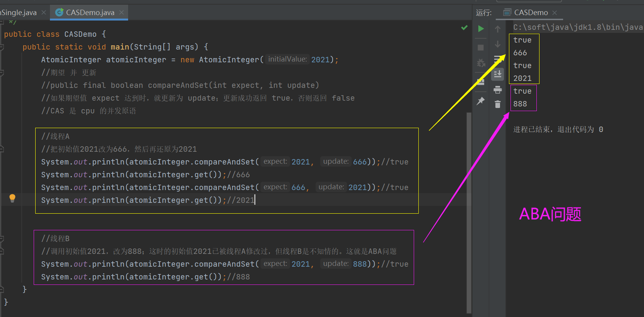
Task: Click the 'C:\soft\java\jdk1.8\bin\java' command line
Action: coord(578,27)
